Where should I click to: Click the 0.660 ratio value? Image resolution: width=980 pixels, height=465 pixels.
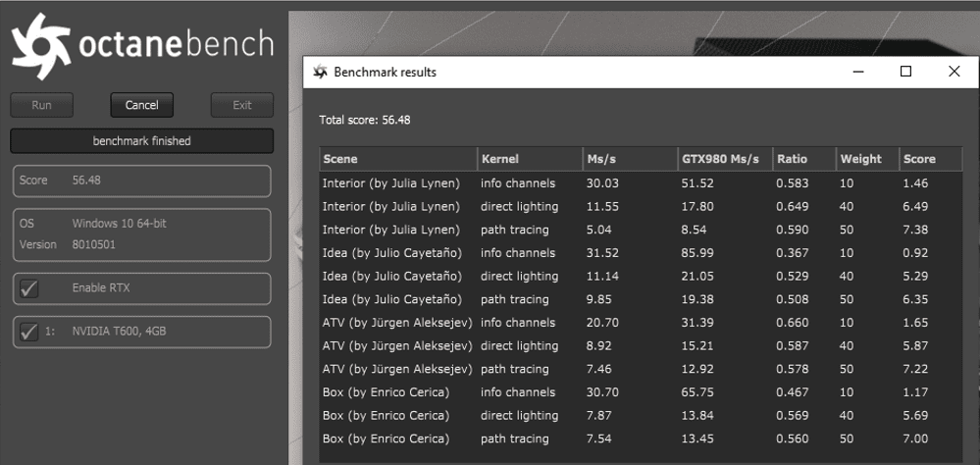pos(793,323)
